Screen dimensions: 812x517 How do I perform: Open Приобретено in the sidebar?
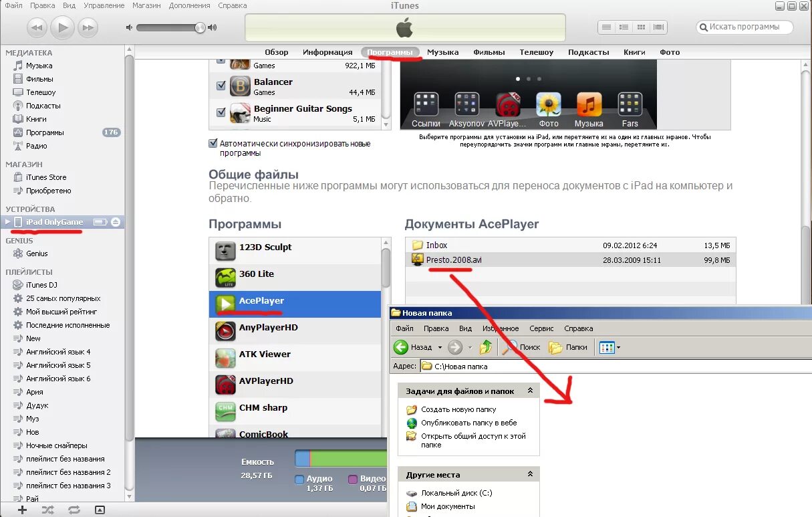pos(48,191)
